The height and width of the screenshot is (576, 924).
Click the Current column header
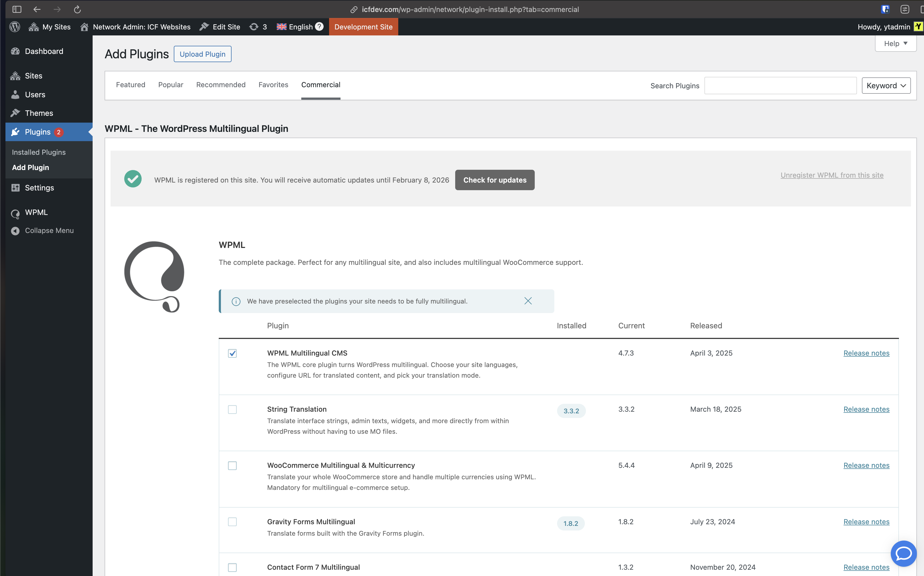[x=631, y=326]
